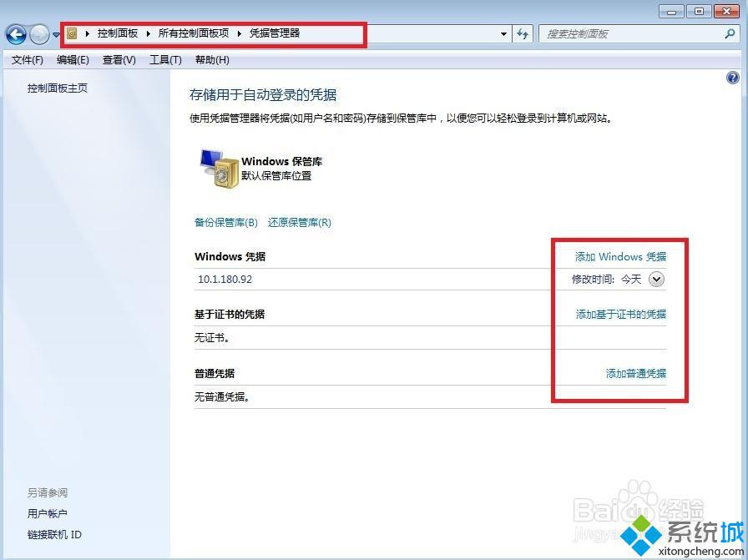Expand the 10.1.180.92 credential chevron
This screenshot has height=560, width=748.
click(x=656, y=279)
